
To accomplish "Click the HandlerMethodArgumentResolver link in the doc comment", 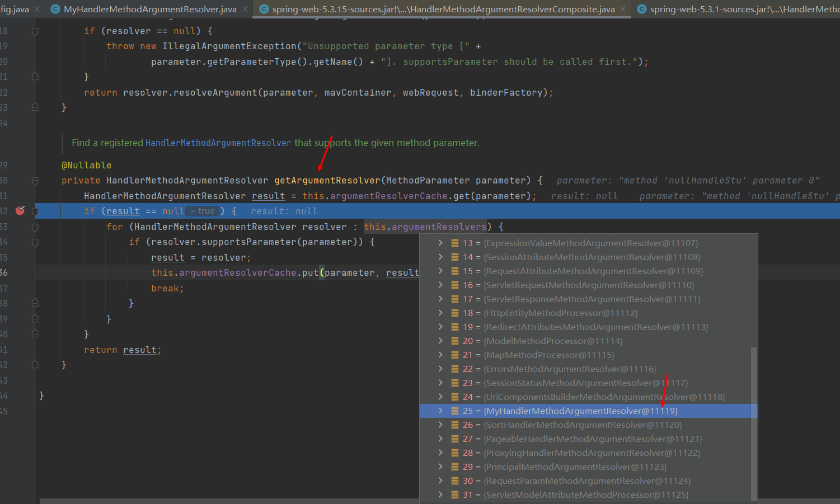I will click(x=218, y=143).
